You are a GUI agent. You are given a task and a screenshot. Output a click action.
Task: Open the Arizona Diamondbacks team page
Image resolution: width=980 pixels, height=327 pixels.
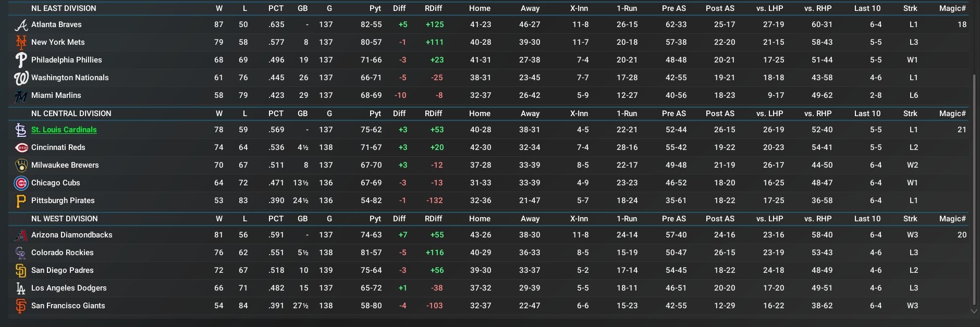(71, 235)
